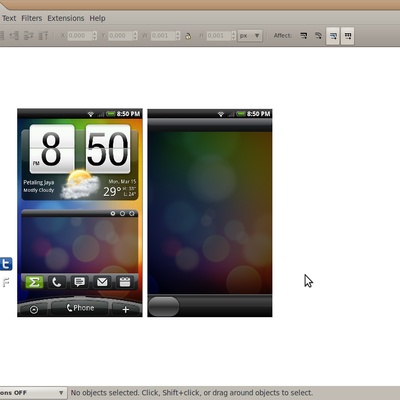Open status bar dropdown ending 'ons OFF'
Viewport: 400px width, 400px height.
click(32, 393)
